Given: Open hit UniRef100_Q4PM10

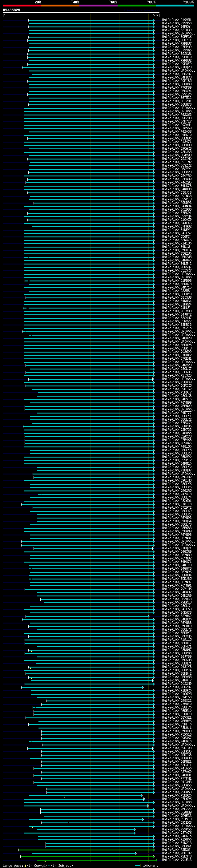Looking at the screenshot, I should pos(176,464).
